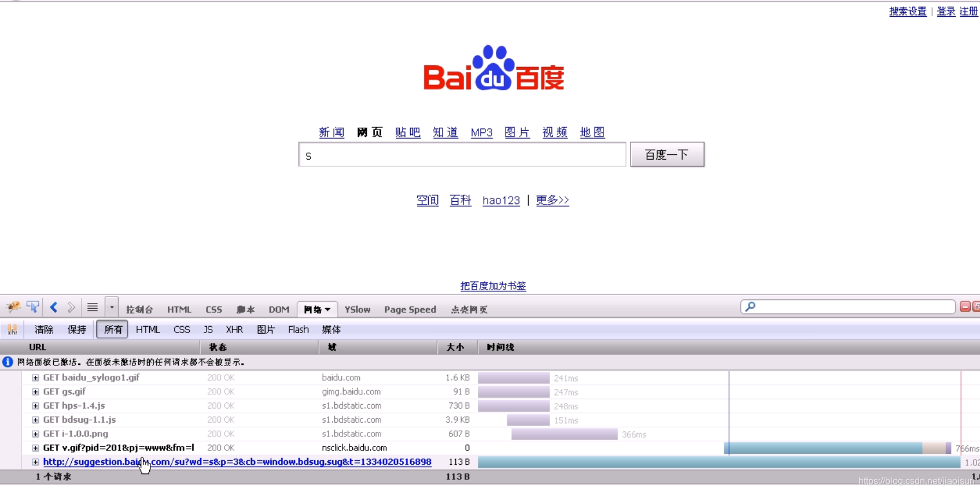Open 搜索设置 at the top right
The image size is (980, 492).
click(x=908, y=12)
